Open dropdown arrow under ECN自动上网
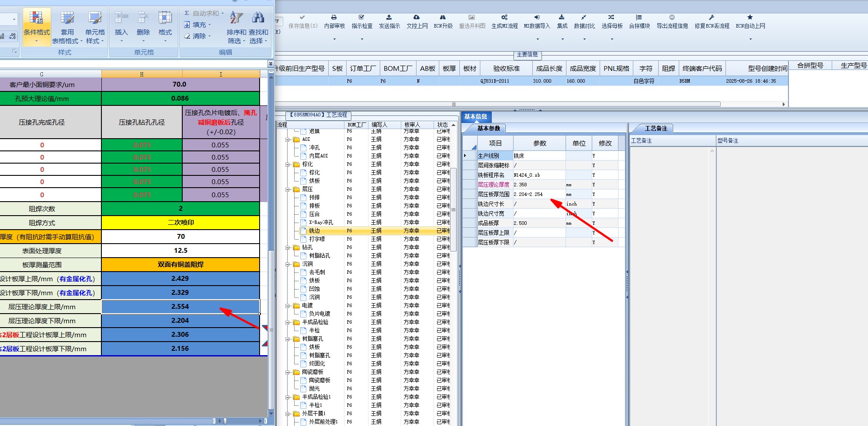868x426 pixels. click(x=750, y=39)
